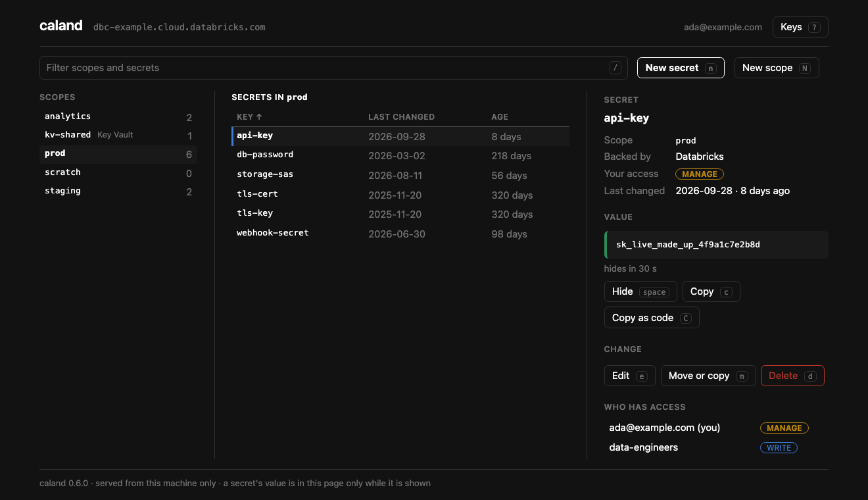868x500 pixels.
Task: Click the 98 days age cell
Action: pos(509,234)
